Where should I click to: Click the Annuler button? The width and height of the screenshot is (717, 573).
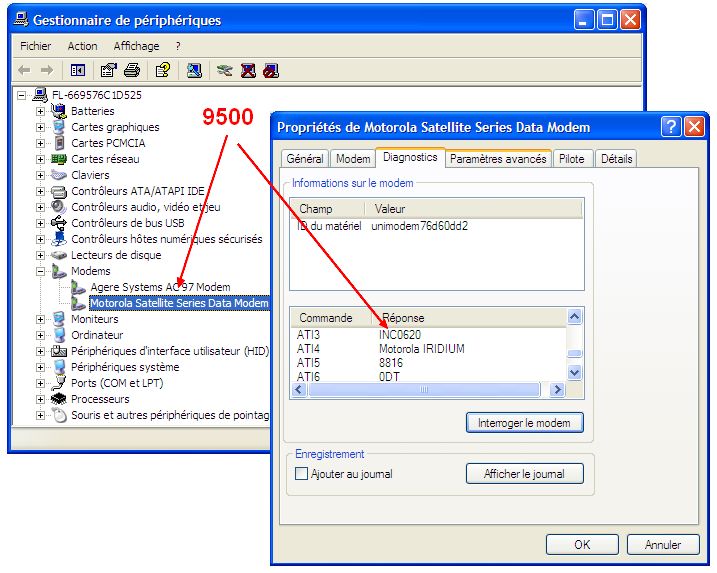(663, 545)
